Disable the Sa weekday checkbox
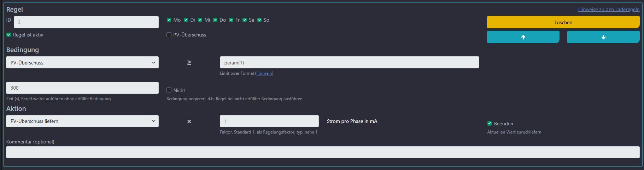Image resolution: width=644 pixels, height=170 pixels. coord(245,20)
